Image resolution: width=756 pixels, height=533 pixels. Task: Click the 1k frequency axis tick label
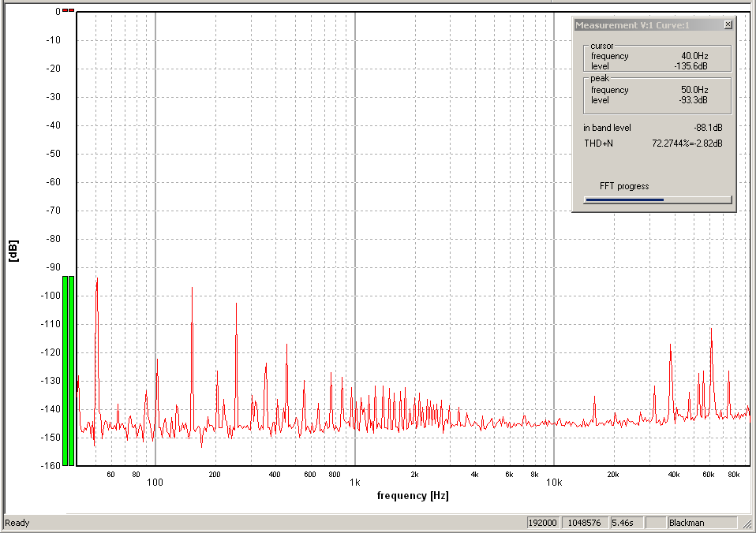(x=355, y=483)
